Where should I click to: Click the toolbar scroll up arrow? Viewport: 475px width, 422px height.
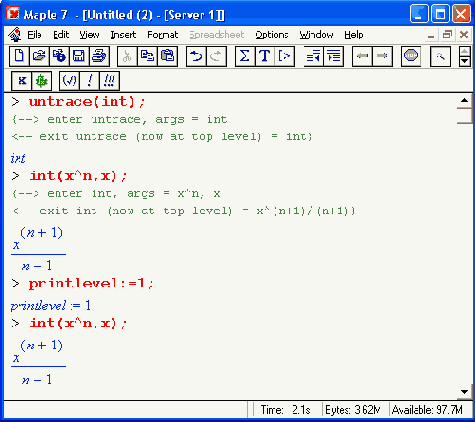point(464,52)
